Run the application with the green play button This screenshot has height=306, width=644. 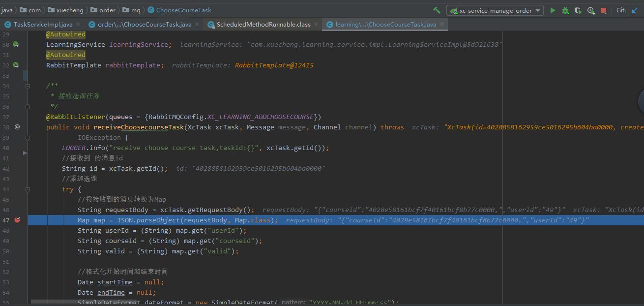tap(553, 10)
